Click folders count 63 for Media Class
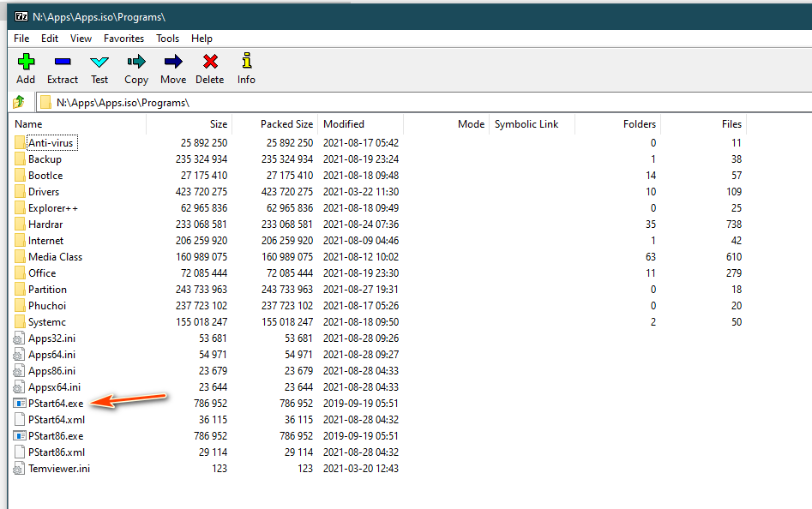Screen dimensions: 812x509 pyautogui.click(x=651, y=256)
